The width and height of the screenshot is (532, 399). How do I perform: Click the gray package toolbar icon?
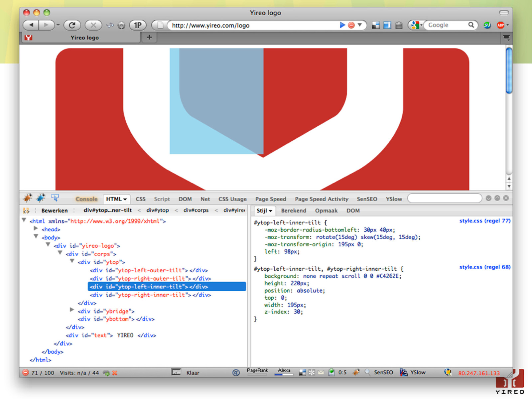(x=399, y=25)
